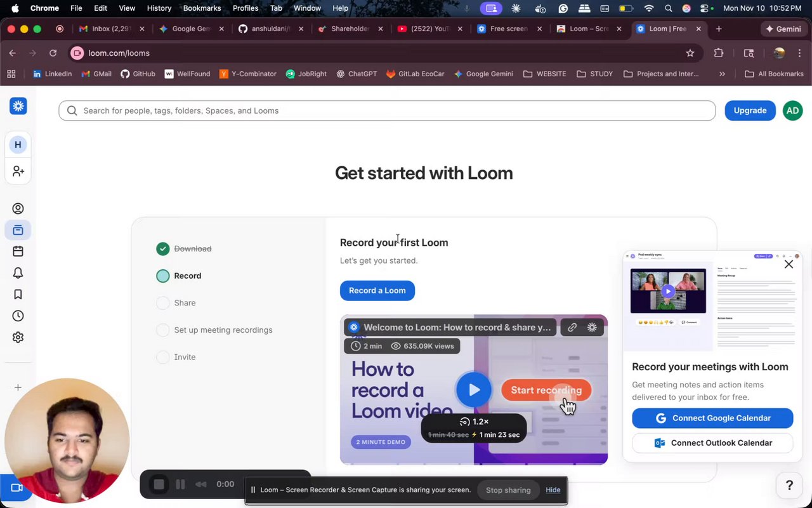Open the meeting preview thumbnail
Image resolution: width=812 pixels, height=508 pixels.
tap(668, 291)
